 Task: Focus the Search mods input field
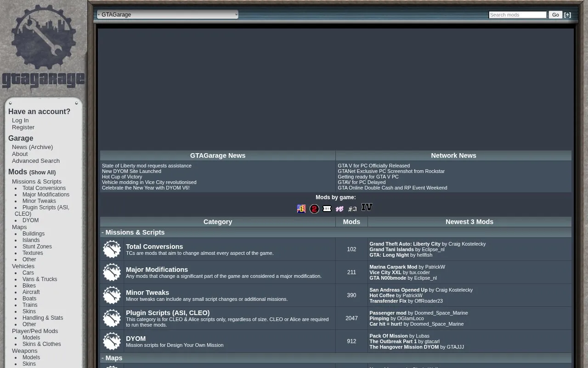(518, 15)
